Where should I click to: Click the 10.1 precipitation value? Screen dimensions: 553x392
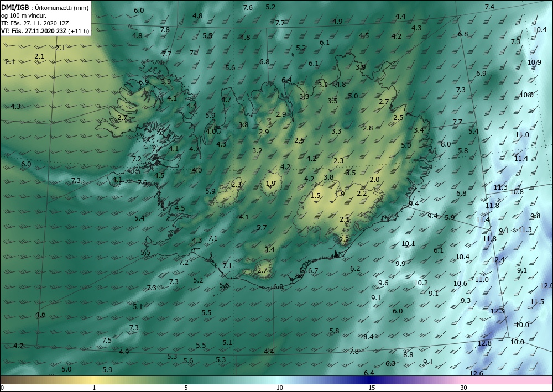(x=409, y=244)
